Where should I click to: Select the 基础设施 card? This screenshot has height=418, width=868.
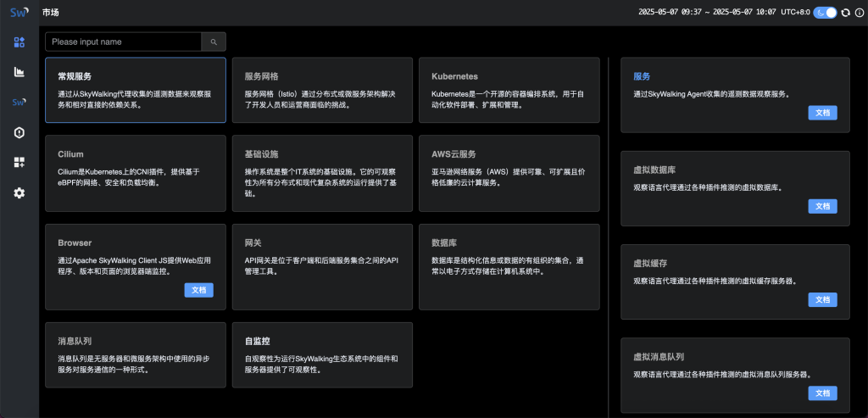(322, 173)
